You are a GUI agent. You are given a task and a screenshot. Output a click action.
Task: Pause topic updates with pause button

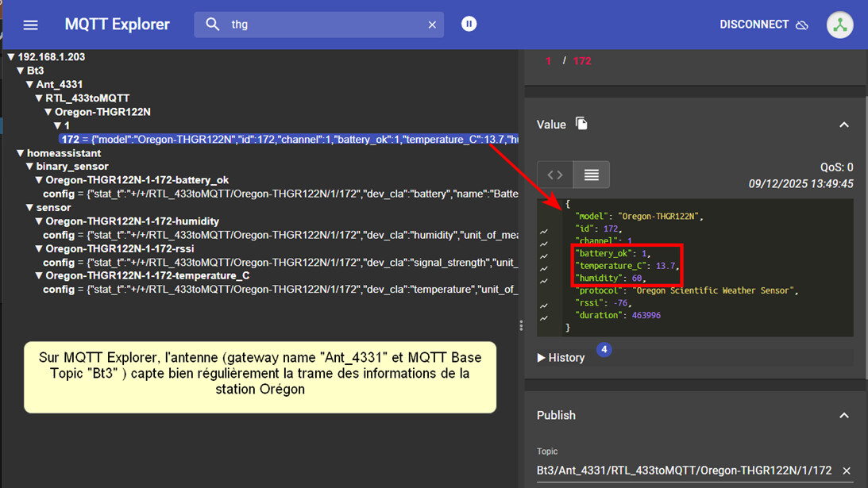(x=469, y=24)
